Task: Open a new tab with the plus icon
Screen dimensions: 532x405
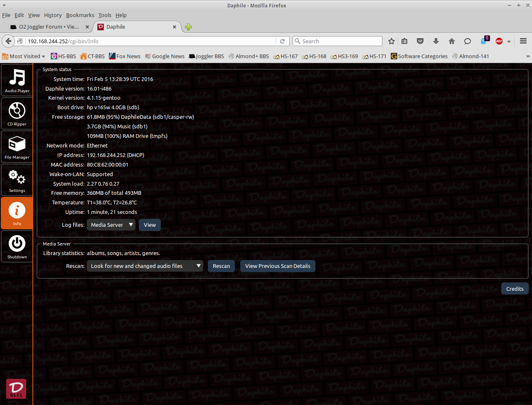Action: 188,27
